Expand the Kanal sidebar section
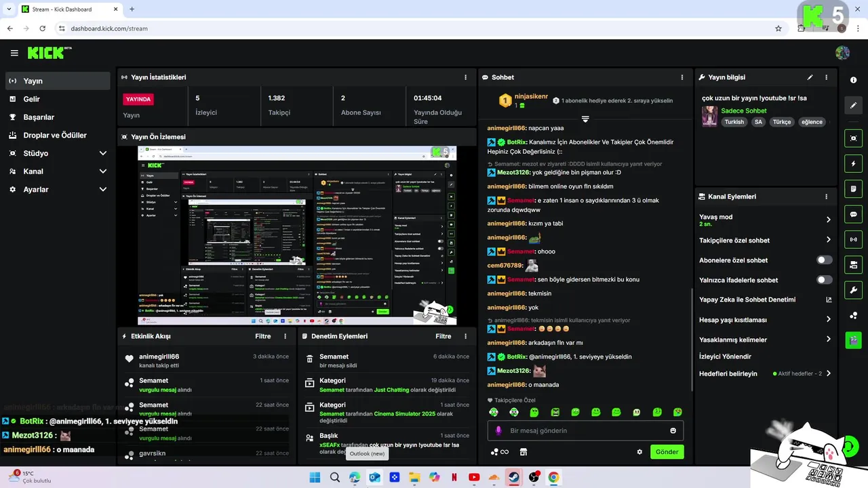The width and height of the screenshot is (868, 488). click(58, 171)
